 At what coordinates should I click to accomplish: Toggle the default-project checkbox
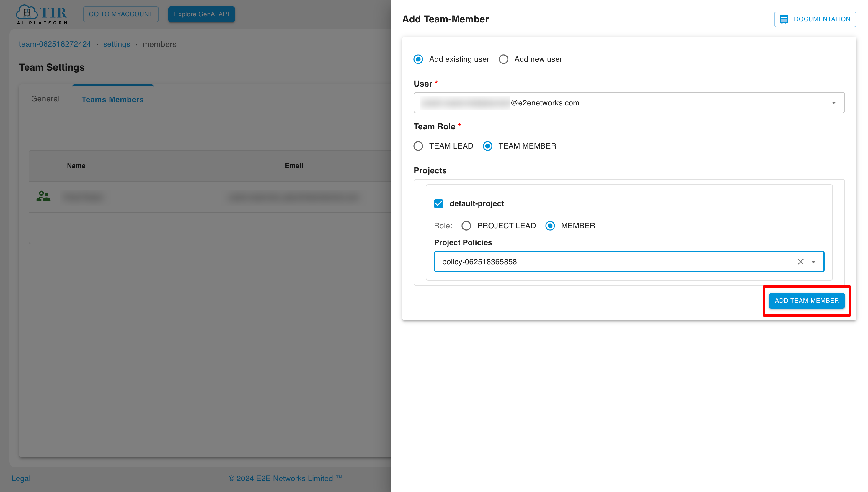click(439, 203)
